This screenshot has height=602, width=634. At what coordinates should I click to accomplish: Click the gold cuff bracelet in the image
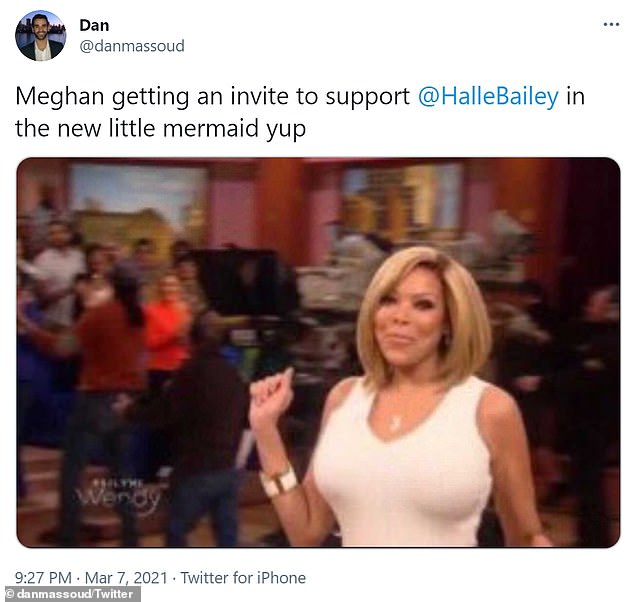279,481
